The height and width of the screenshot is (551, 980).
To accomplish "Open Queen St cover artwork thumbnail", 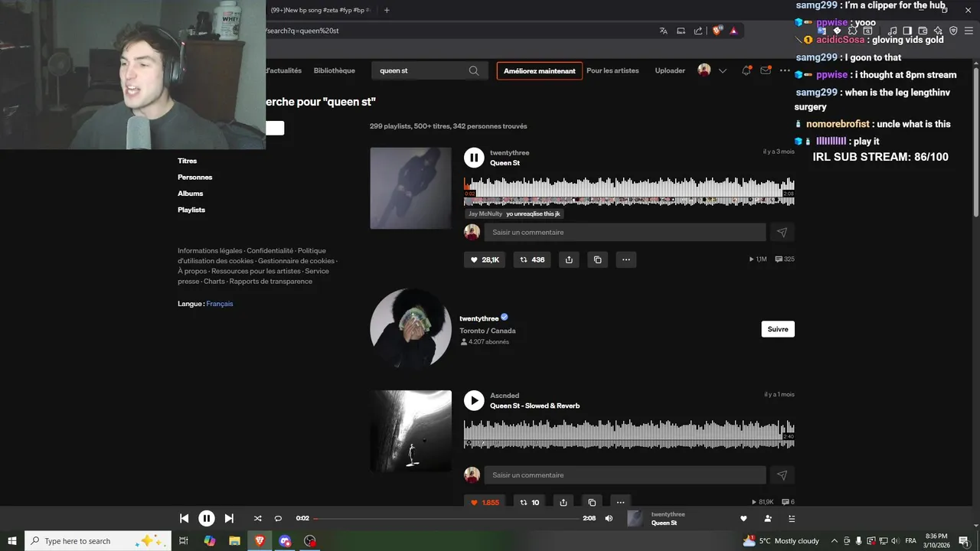I will pyautogui.click(x=410, y=188).
